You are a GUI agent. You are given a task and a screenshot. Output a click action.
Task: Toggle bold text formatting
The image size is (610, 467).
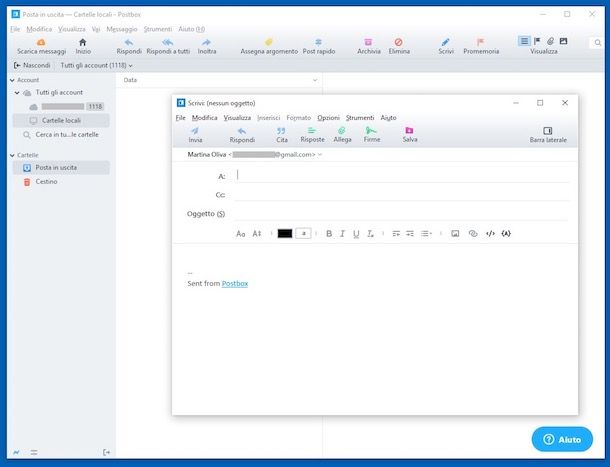pos(329,233)
